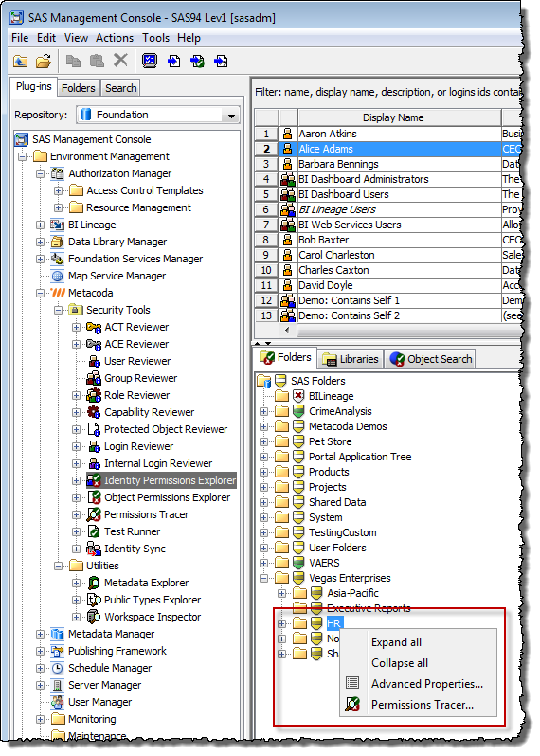Image resolution: width=540 pixels, height=756 pixels.
Task: Click the Delete X toolbar icon
Action: (x=120, y=61)
